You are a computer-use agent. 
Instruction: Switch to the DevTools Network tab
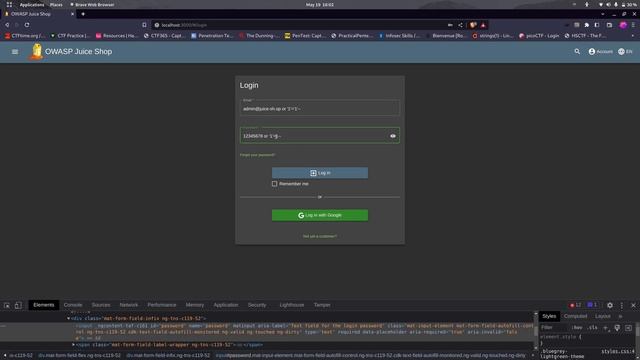[129, 305]
